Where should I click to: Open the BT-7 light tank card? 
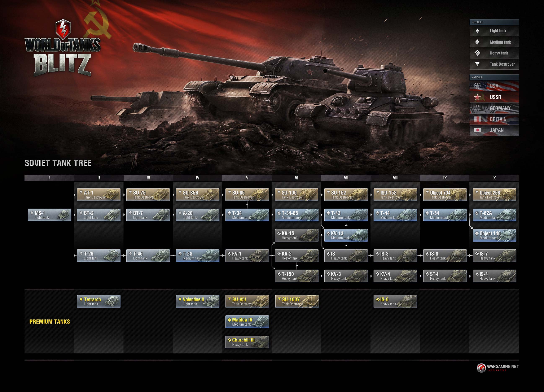[x=148, y=215]
